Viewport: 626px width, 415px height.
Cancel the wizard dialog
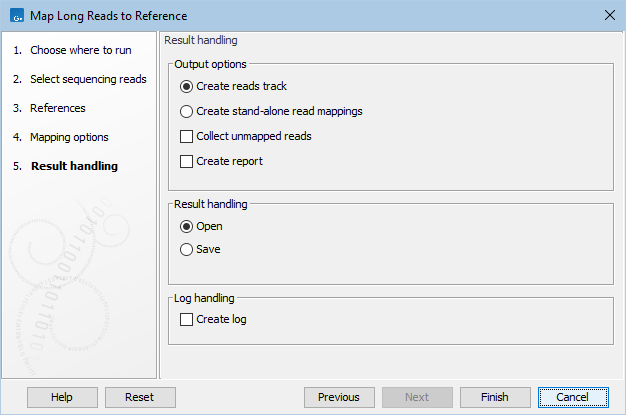(573, 397)
